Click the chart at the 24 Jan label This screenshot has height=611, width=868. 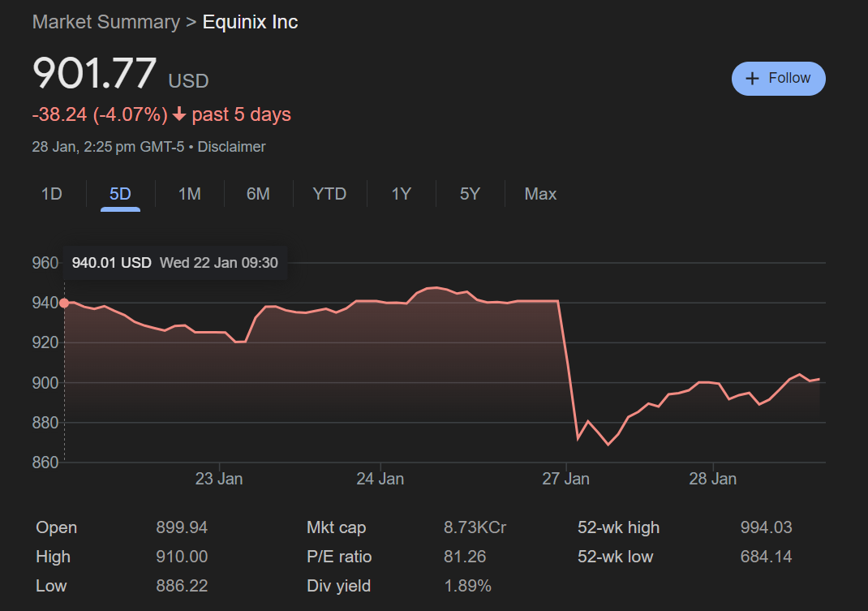[380, 479]
